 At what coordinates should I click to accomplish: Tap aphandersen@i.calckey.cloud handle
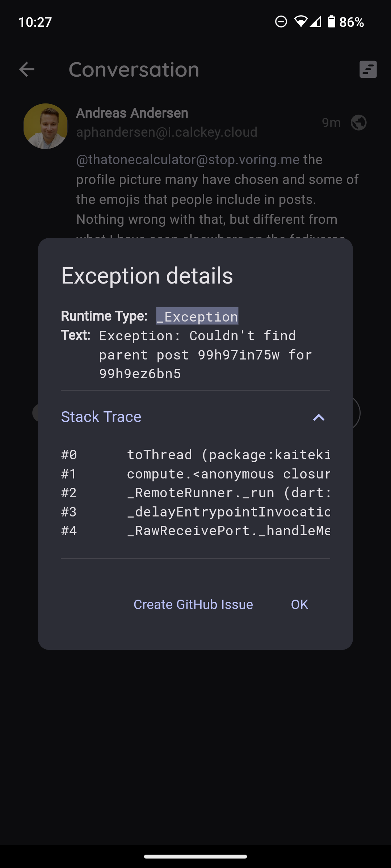pyautogui.click(x=167, y=132)
